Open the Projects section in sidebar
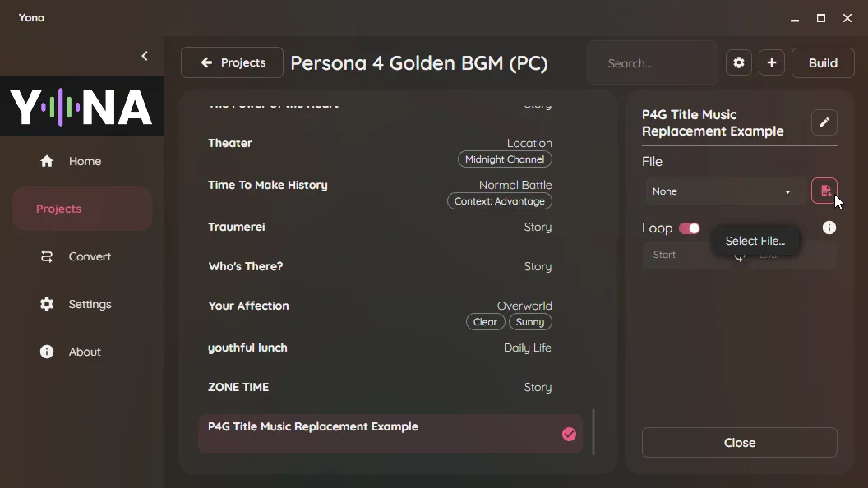The width and height of the screenshot is (868, 488). 82,209
